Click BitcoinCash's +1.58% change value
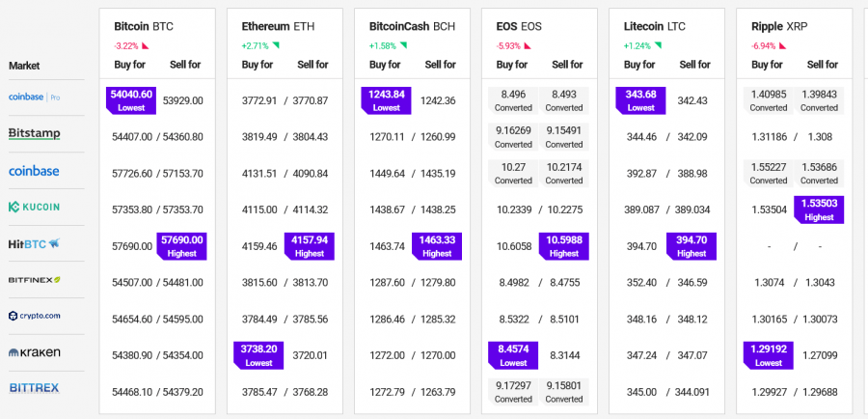The image size is (868, 419). [x=382, y=46]
